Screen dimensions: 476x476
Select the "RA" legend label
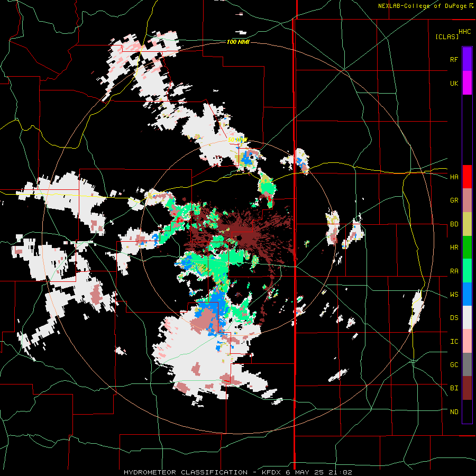pyautogui.click(x=454, y=271)
